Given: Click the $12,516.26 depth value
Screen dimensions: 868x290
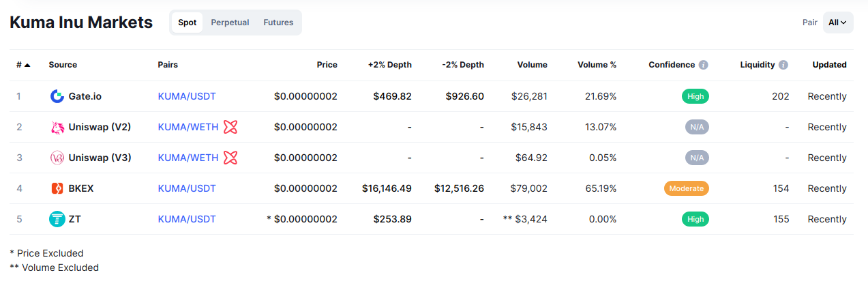Looking at the screenshot, I should coord(459,188).
